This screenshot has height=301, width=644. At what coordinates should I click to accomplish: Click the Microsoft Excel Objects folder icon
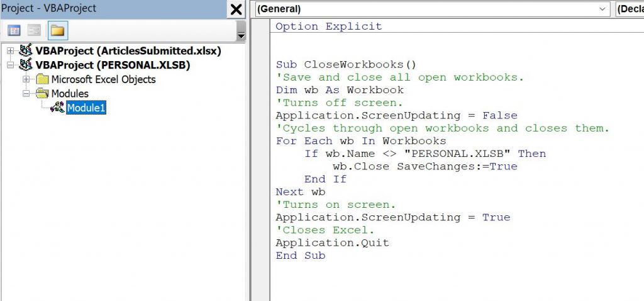42,79
